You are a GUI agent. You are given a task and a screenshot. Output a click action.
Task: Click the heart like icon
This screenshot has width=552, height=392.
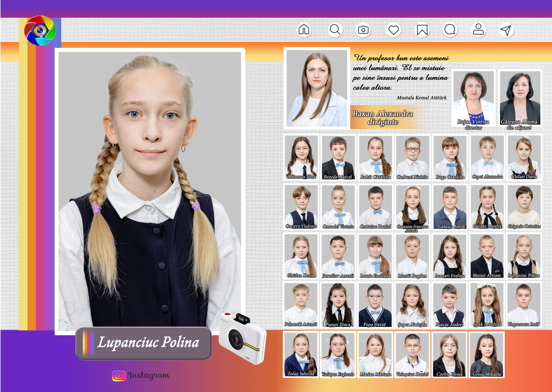(x=394, y=30)
